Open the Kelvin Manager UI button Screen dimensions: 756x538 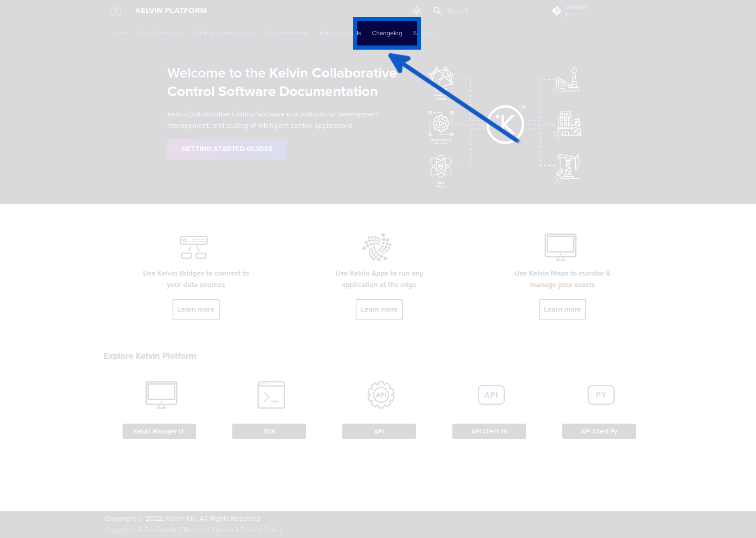pos(159,431)
